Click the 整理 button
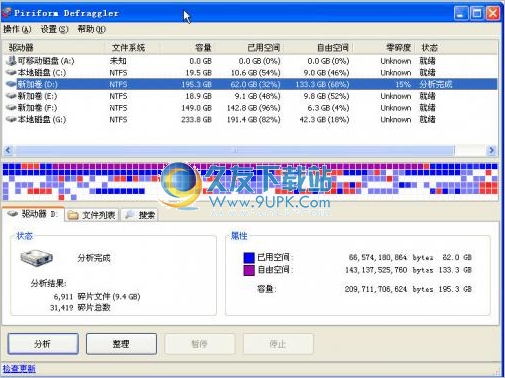 [121, 344]
